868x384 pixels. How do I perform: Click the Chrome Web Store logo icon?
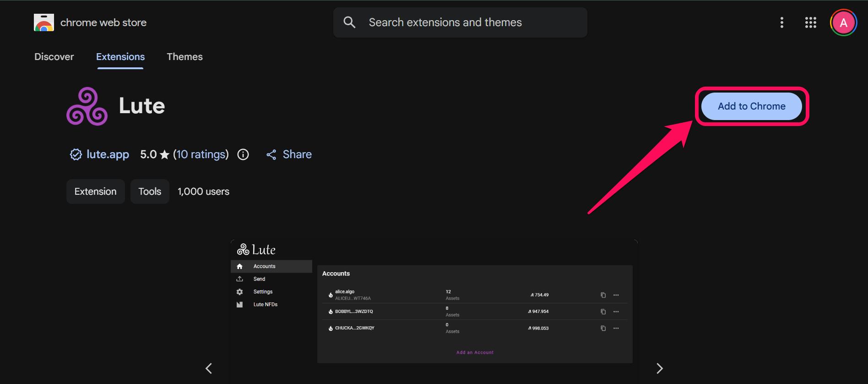click(x=44, y=22)
